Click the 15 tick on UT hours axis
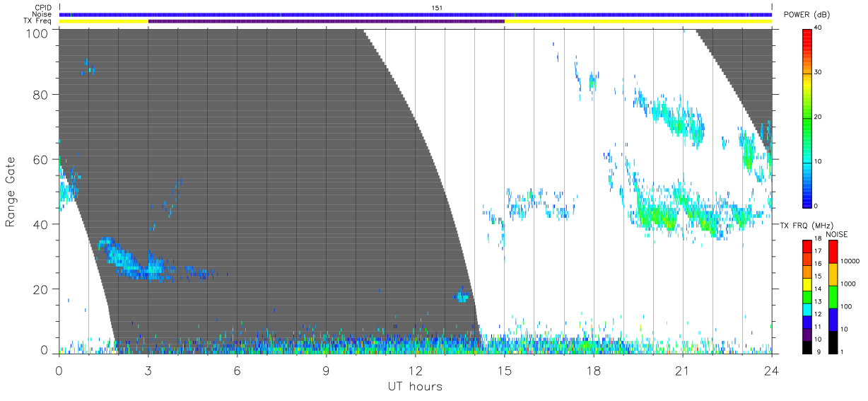 click(x=505, y=371)
